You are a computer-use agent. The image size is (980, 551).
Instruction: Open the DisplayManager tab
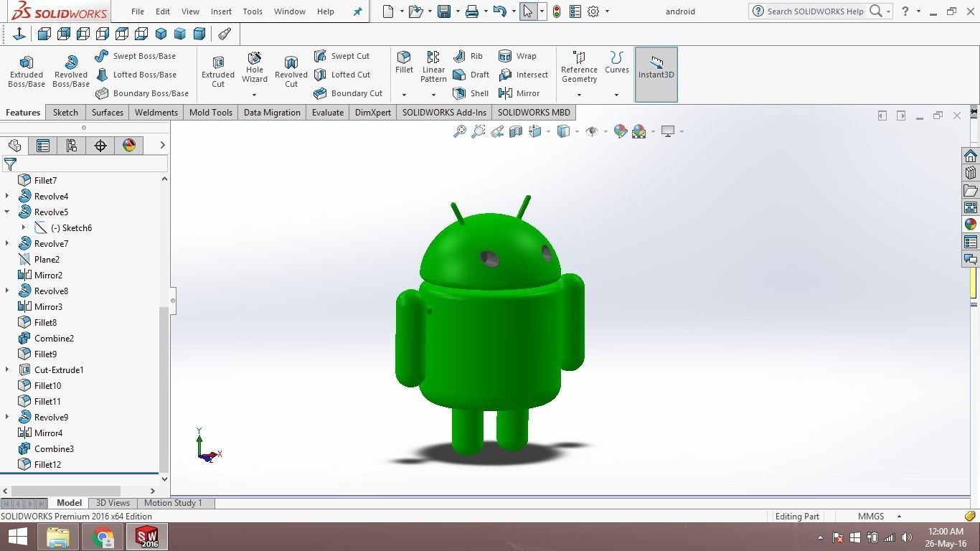click(129, 146)
